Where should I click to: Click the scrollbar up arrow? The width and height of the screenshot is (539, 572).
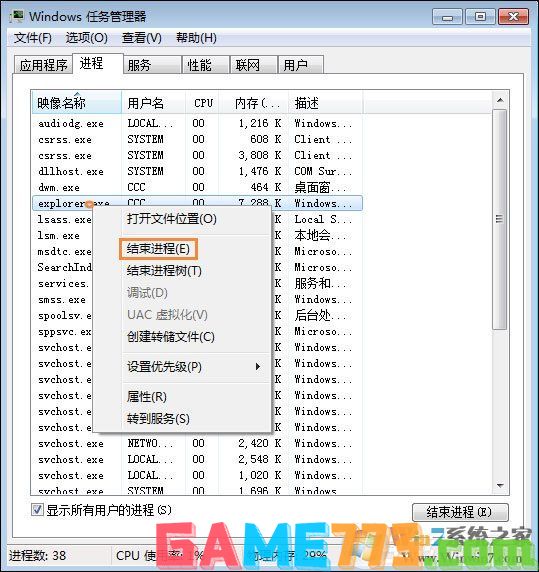[500, 100]
